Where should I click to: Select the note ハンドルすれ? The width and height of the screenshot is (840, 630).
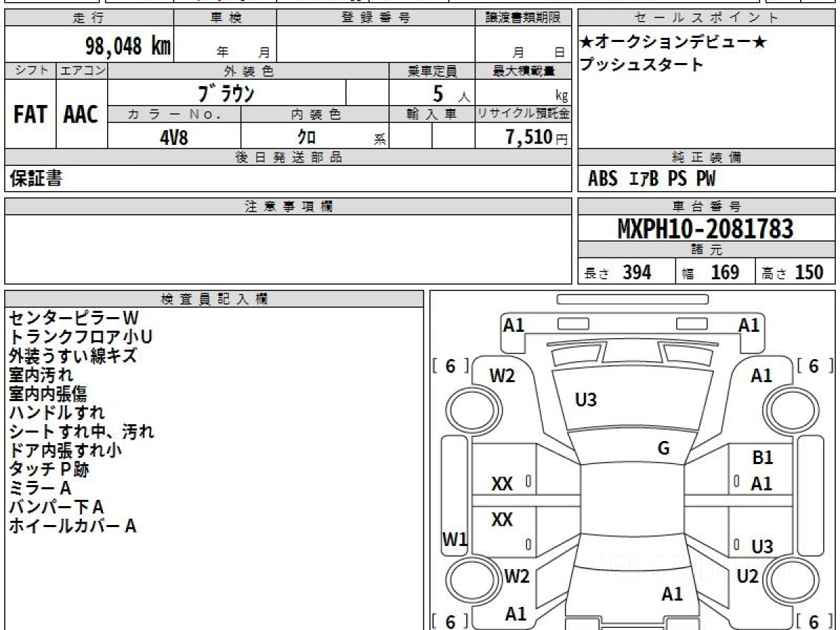(x=57, y=413)
